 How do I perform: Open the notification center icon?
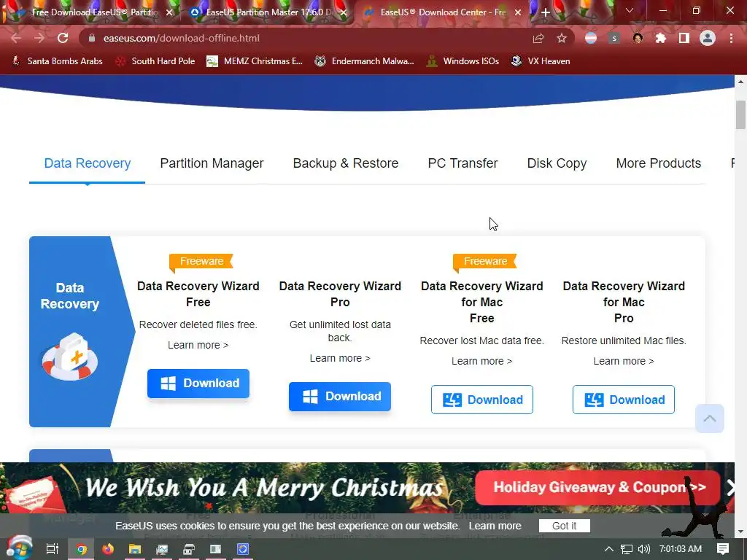coord(723,549)
